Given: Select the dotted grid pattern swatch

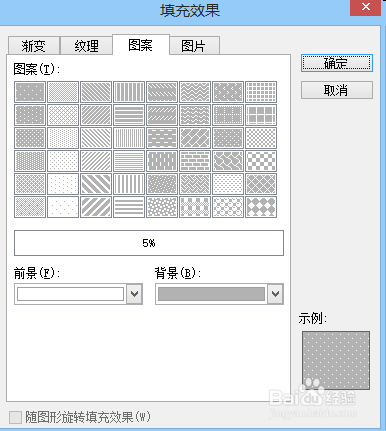Looking at the screenshot, I should pyautogui.click(x=228, y=115).
